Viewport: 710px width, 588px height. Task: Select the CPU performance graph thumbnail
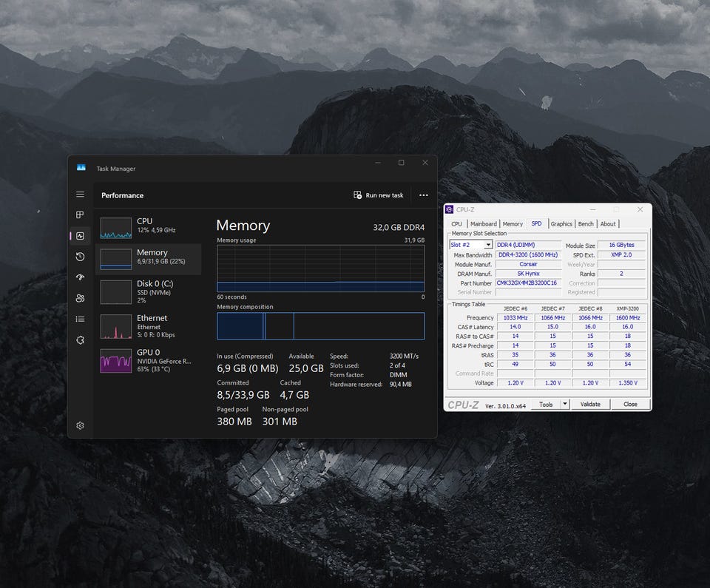pyautogui.click(x=116, y=228)
